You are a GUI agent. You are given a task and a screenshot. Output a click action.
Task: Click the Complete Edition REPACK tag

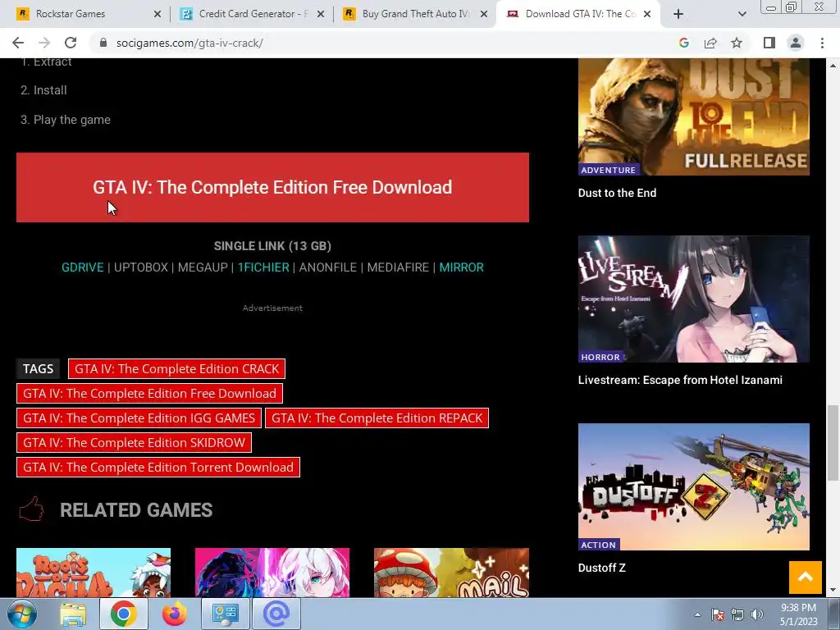click(377, 418)
